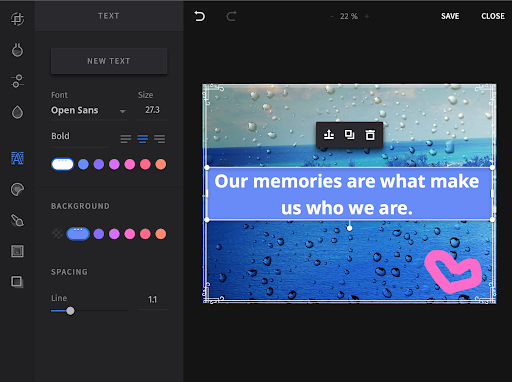Choose orange text color swatch
This screenshot has height=382, width=512.
pos(161,164)
